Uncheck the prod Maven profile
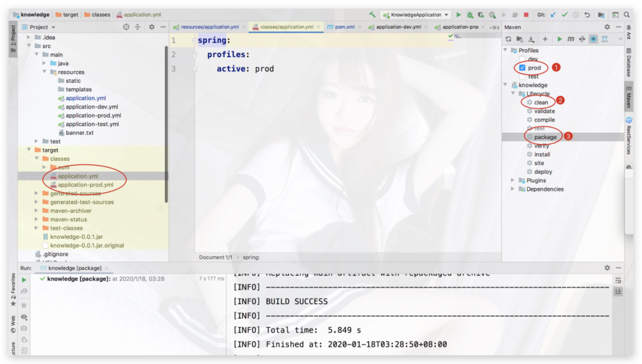Viewport: 642px width, 364px height. (522, 67)
